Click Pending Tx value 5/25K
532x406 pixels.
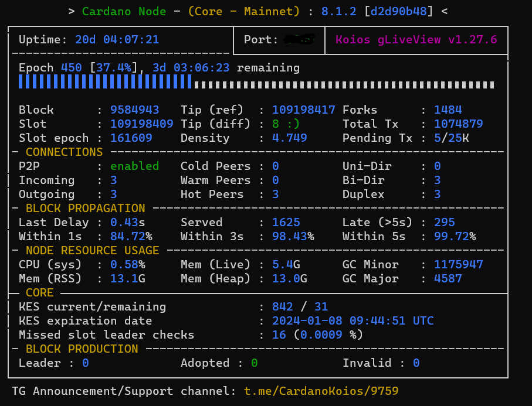452,138
